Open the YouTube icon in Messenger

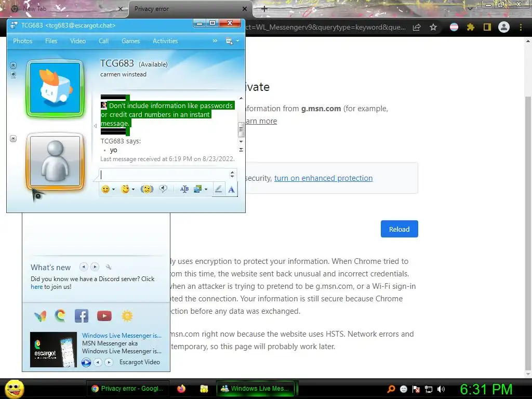point(104,316)
